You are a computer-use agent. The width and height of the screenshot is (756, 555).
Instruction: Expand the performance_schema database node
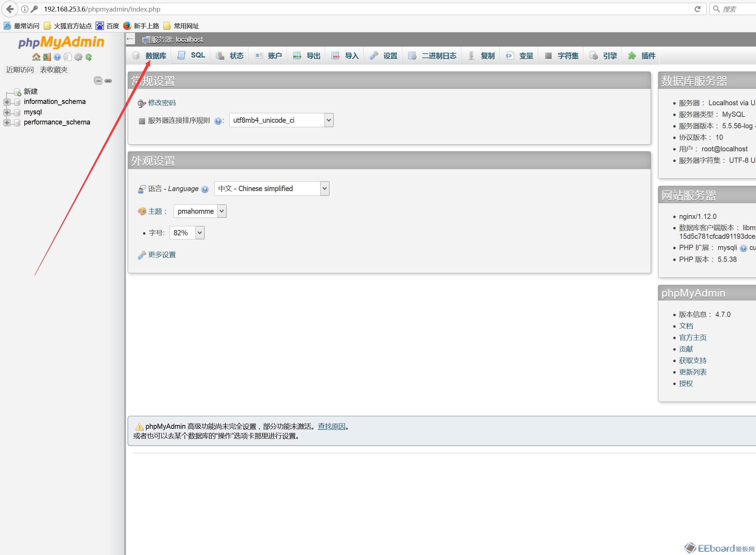click(x=7, y=122)
